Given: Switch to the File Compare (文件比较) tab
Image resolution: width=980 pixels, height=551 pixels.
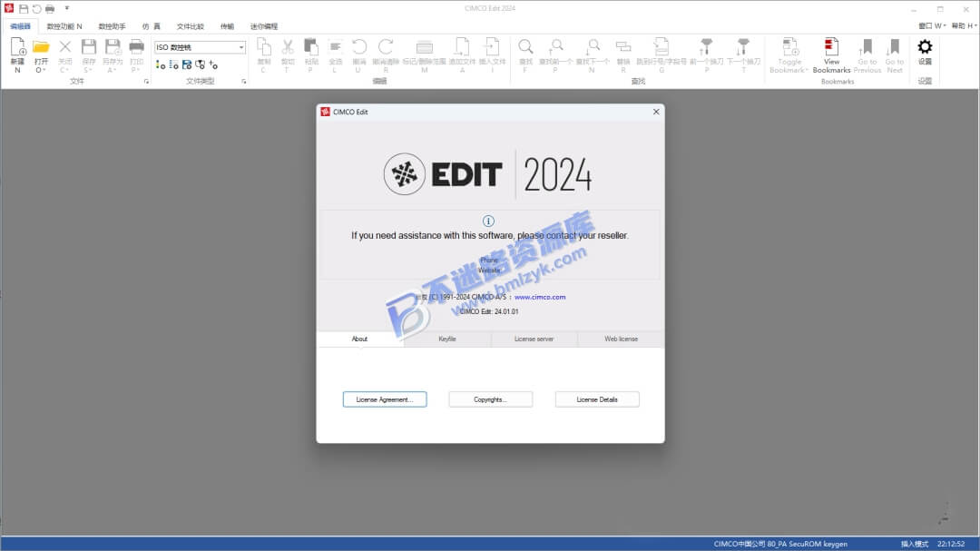Looking at the screenshot, I should (190, 26).
